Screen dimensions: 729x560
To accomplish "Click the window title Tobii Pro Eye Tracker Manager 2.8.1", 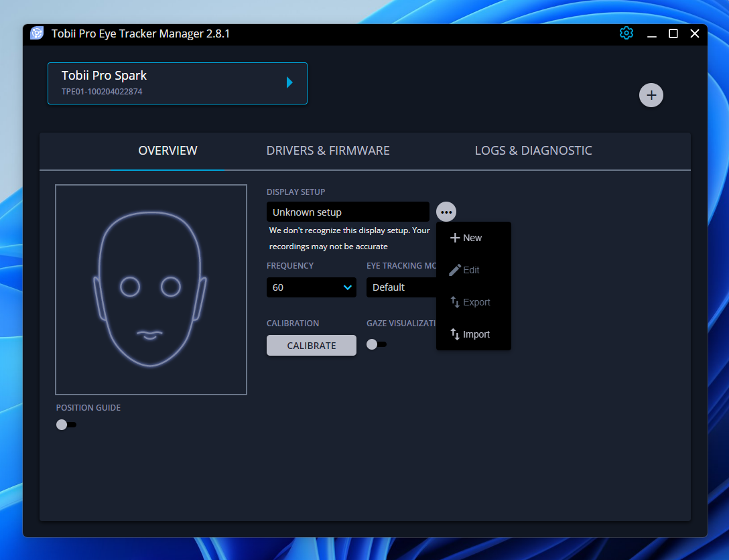I will [x=141, y=33].
